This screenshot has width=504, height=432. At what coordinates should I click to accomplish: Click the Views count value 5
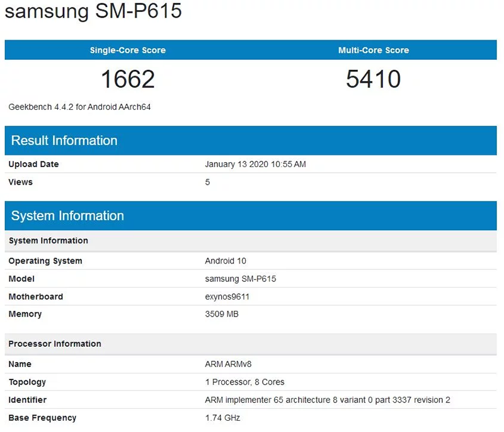(208, 182)
